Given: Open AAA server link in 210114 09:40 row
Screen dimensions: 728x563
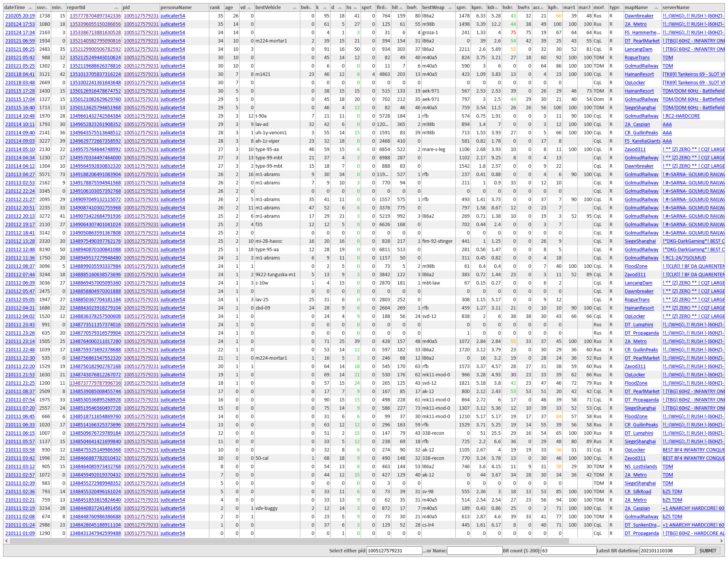Looking at the screenshot, I should click(667, 133).
